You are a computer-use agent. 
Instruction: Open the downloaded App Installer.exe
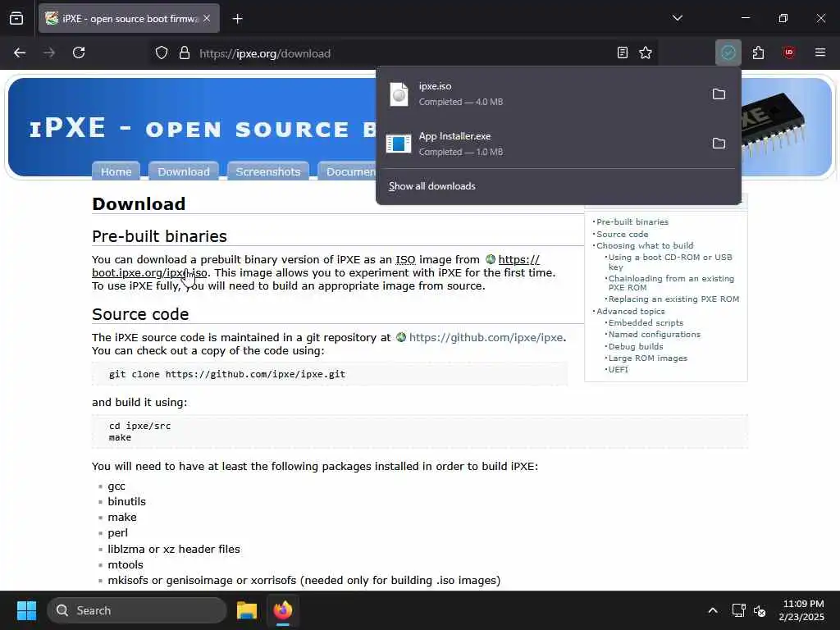[541, 144]
